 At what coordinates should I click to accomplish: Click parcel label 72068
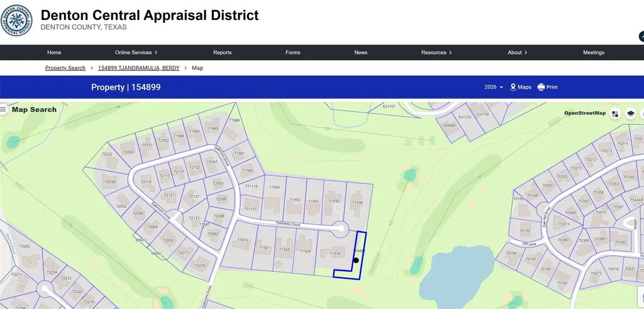tap(152, 227)
